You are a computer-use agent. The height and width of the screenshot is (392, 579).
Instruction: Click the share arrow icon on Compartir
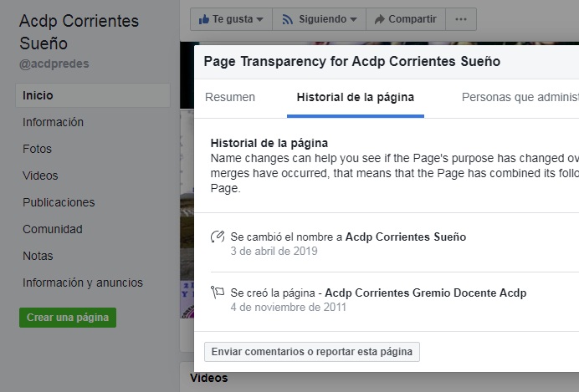[379, 19]
